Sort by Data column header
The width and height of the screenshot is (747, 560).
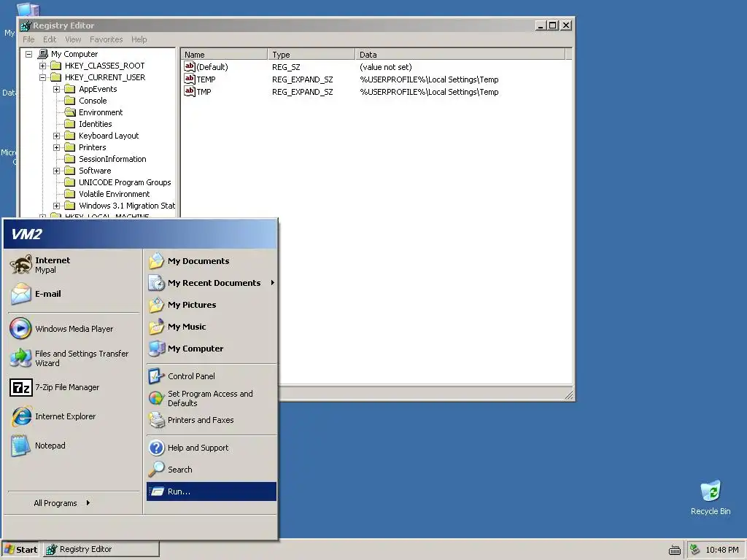click(460, 54)
